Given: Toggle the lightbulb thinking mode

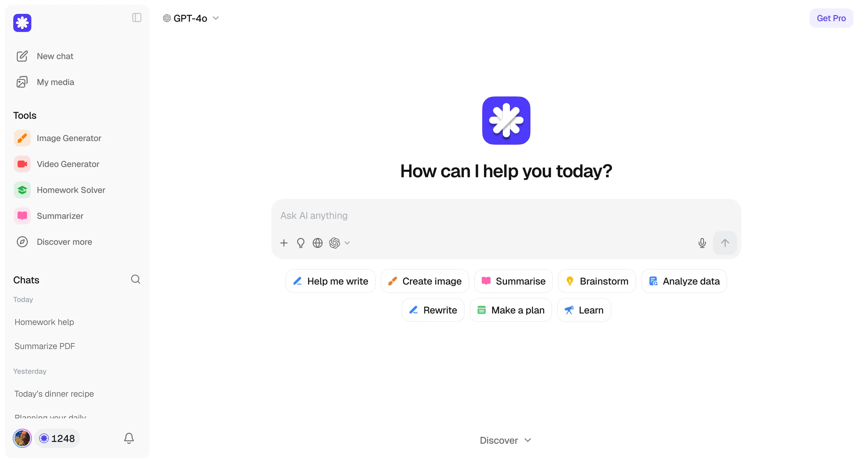Looking at the screenshot, I should pos(300,243).
